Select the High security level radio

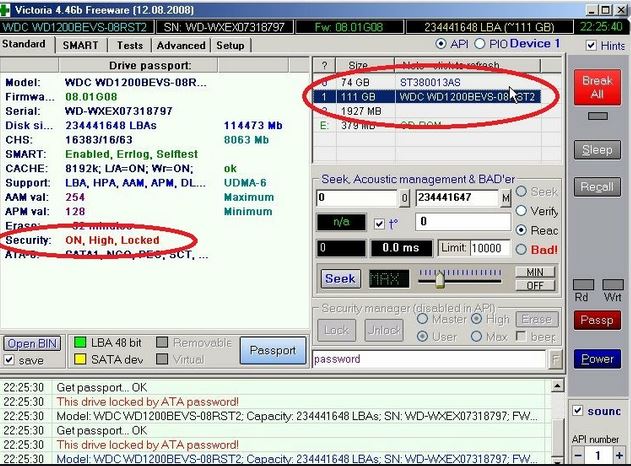pos(476,319)
